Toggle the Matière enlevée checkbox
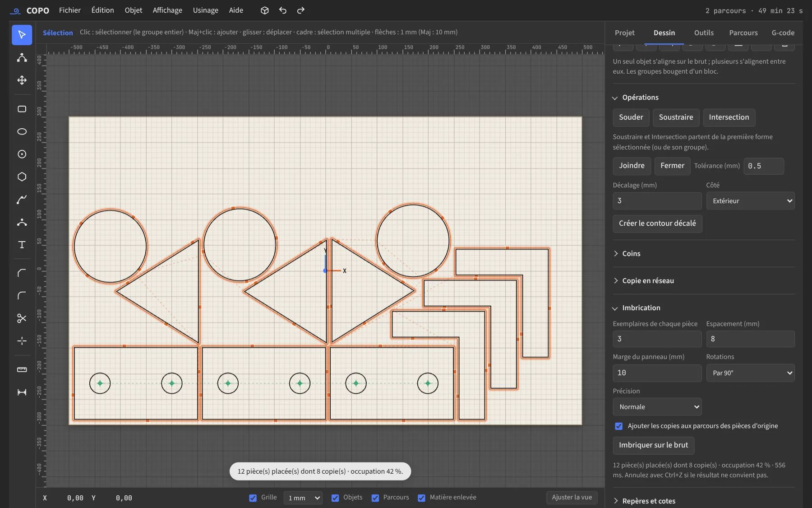The height and width of the screenshot is (508, 812). pyautogui.click(x=421, y=498)
